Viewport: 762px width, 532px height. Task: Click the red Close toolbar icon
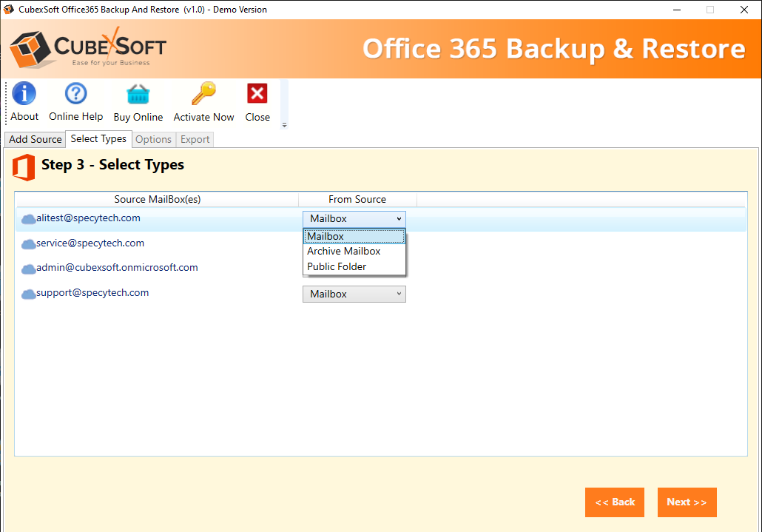[257, 95]
